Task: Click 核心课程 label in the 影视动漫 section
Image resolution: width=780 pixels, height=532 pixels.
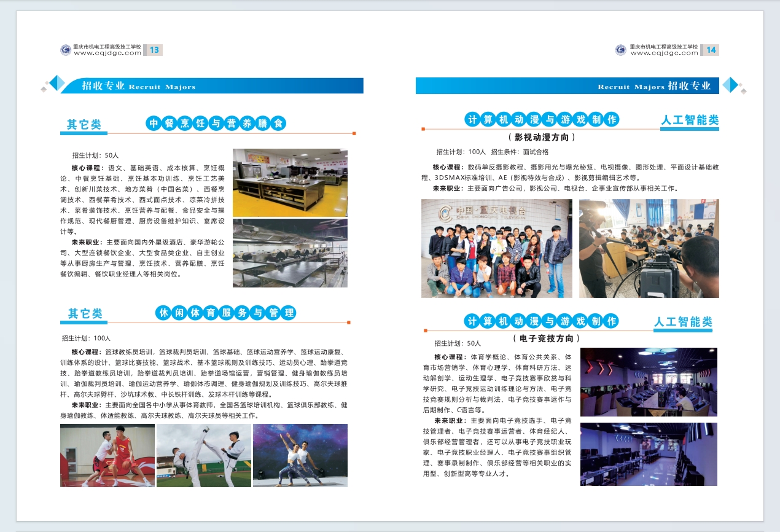Action: [x=449, y=166]
